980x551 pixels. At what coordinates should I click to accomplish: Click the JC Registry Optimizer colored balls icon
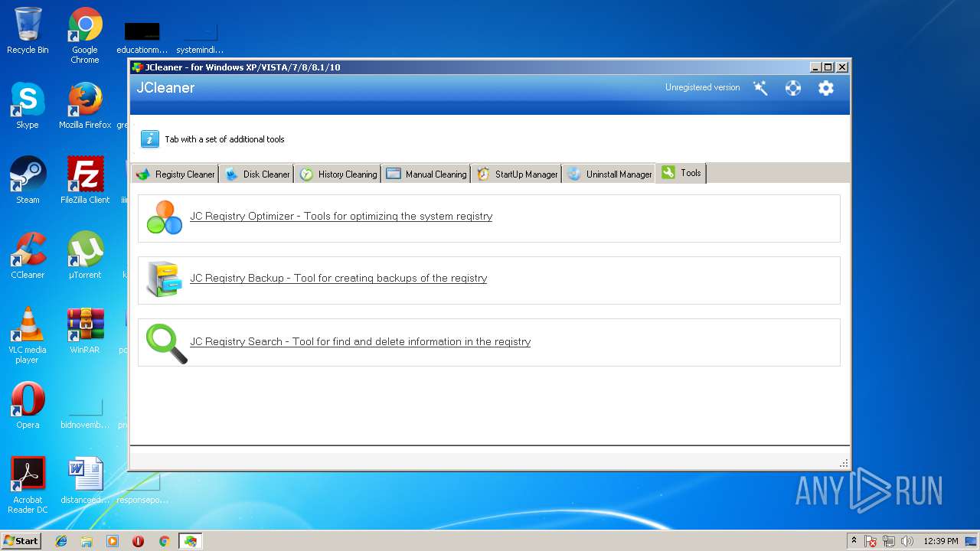pos(165,217)
